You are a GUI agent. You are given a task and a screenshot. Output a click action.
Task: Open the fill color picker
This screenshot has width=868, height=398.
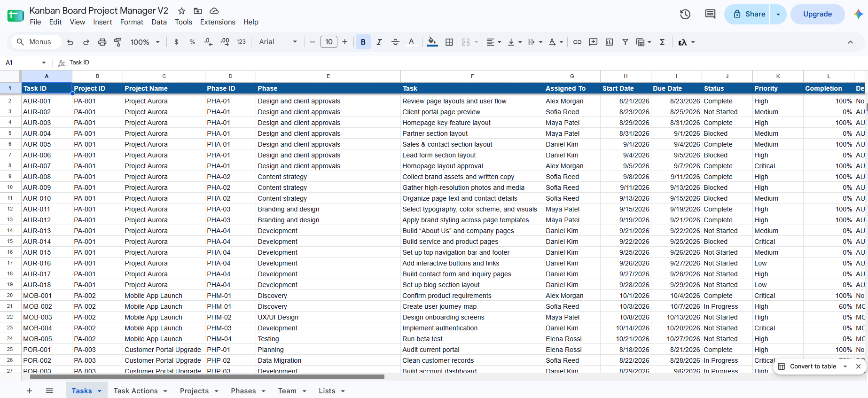(432, 42)
